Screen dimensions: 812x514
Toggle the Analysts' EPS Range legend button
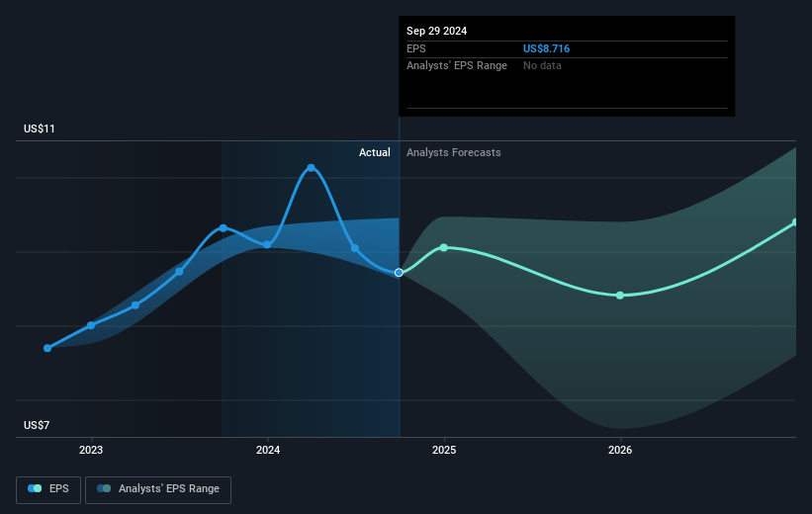point(158,489)
